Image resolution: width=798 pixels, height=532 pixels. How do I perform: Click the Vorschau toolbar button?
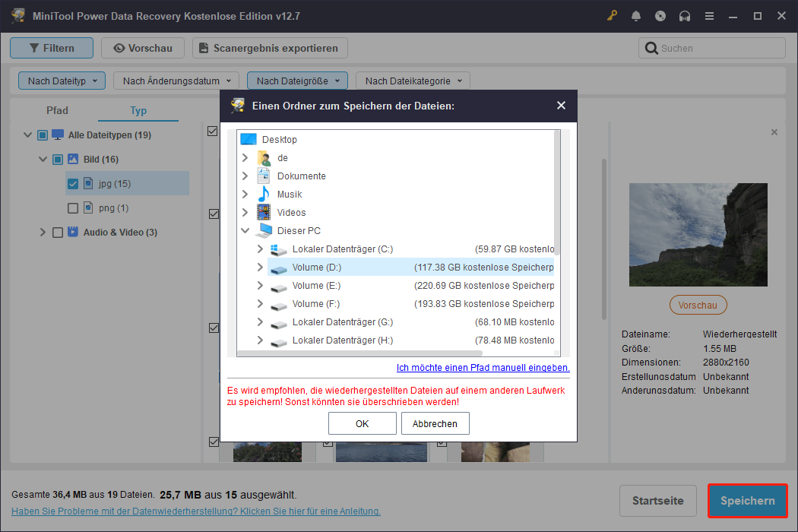143,48
